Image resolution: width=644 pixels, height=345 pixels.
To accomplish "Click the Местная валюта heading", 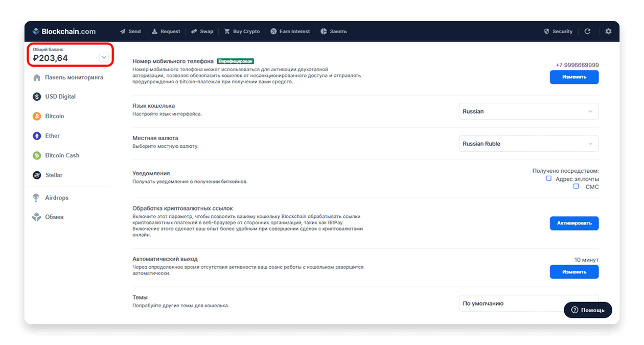I will point(155,138).
